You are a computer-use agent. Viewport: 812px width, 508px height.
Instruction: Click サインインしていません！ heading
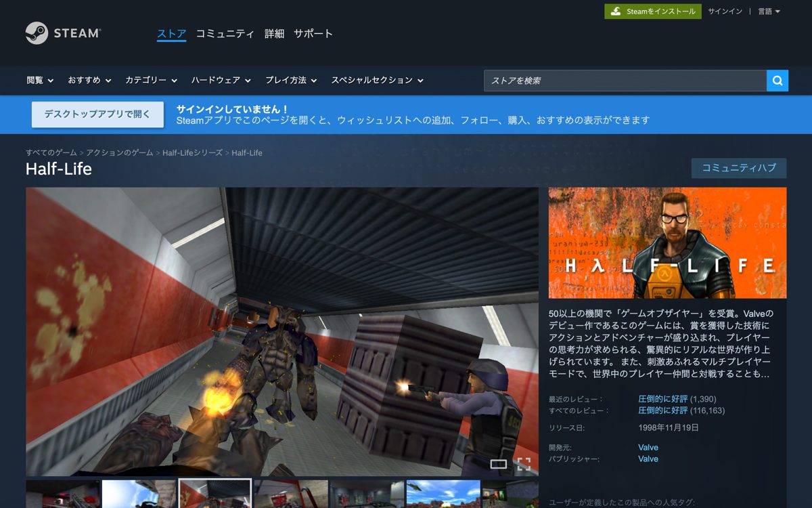tap(233, 108)
